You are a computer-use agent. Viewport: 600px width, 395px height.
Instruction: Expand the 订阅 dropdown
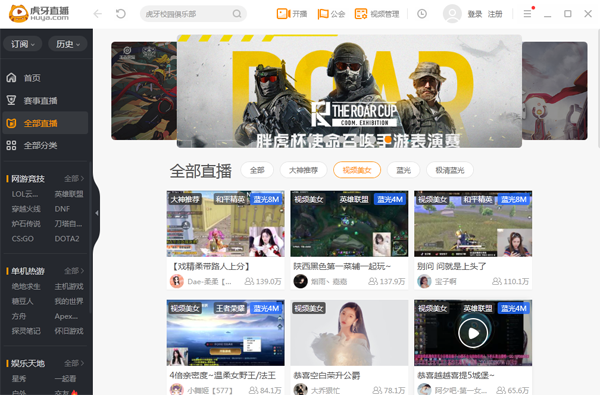[x=22, y=44]
